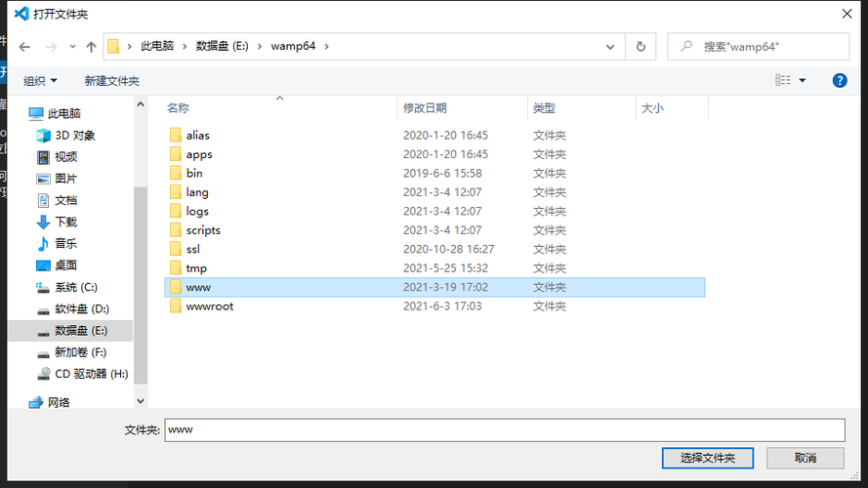
Task: Expand chevron after wamp64 breadcrumb
Action: click(327, 47)
